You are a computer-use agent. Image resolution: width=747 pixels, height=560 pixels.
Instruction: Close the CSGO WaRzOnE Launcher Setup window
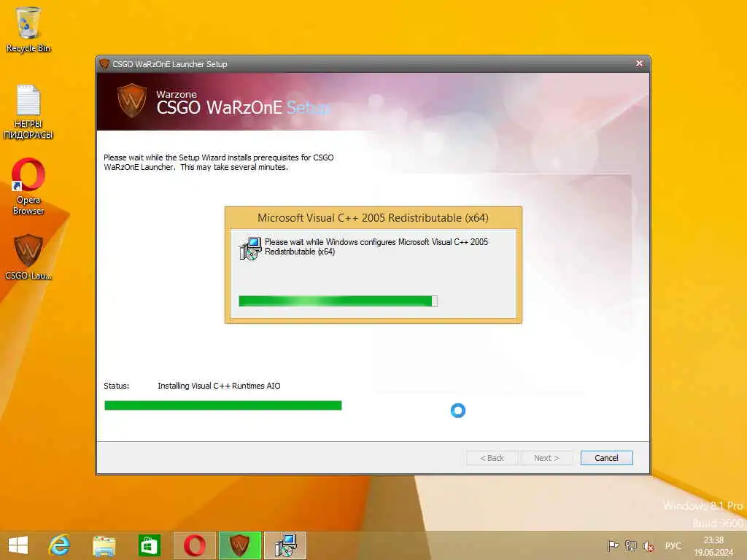point(639,63)
